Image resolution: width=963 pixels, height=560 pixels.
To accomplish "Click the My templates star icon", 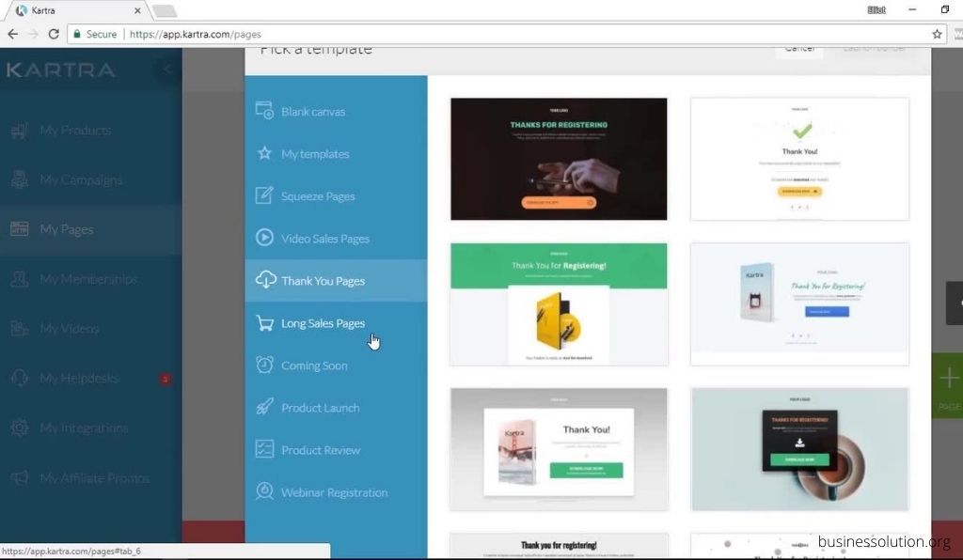I will coord(264,153).
